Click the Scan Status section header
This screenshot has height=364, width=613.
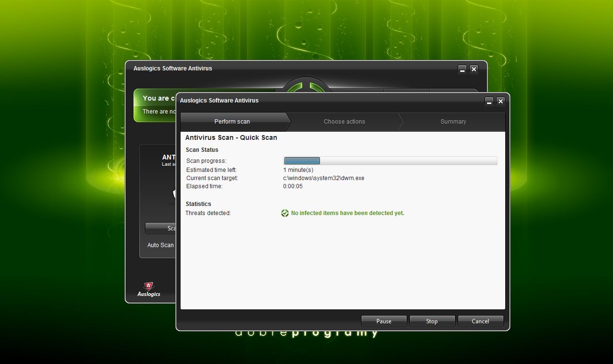pos(202,150)
